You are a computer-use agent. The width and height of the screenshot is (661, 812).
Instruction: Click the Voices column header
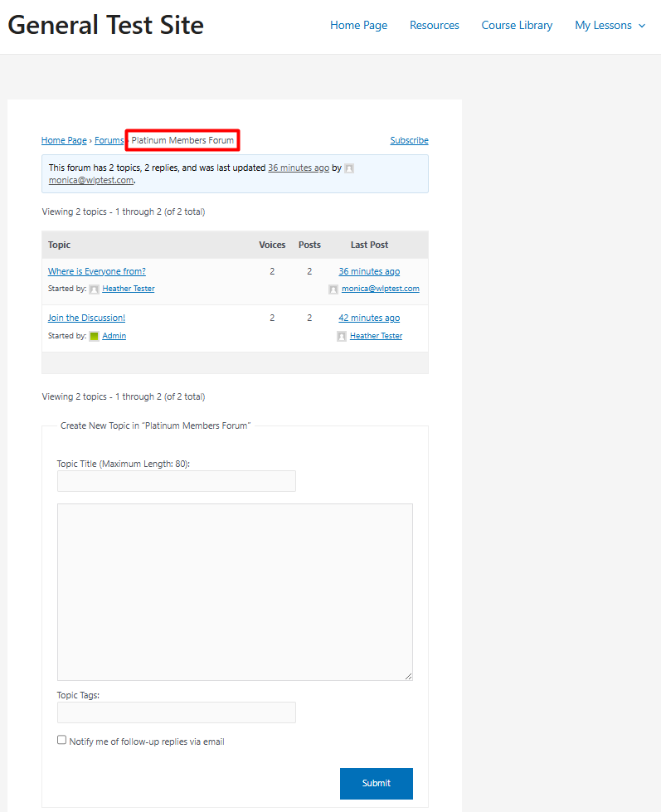click(x=272, y=245)
